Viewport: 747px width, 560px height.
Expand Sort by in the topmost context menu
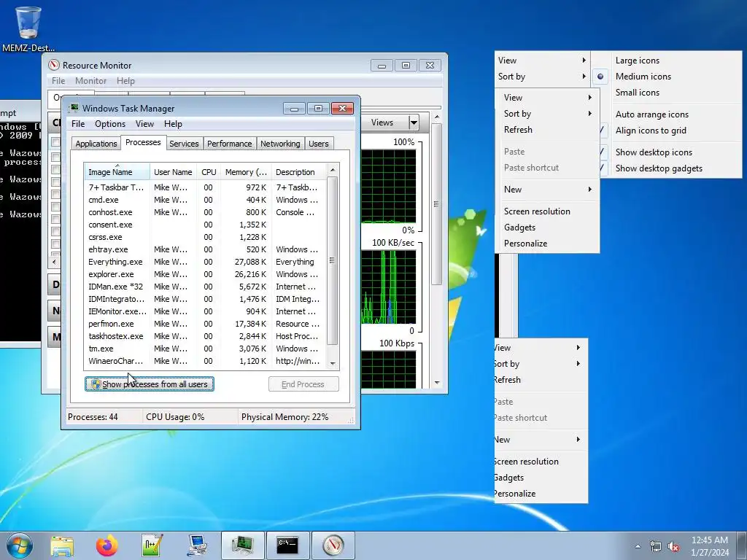point(542,77)
